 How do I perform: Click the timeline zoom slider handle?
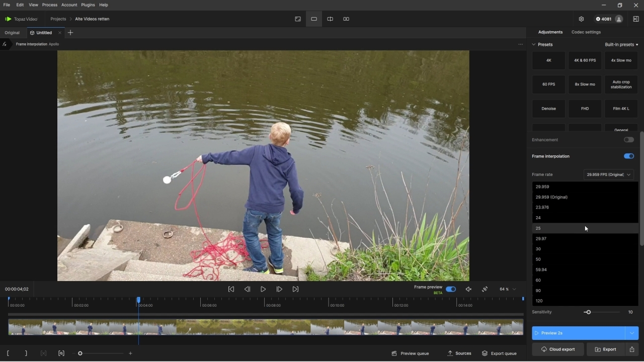tap(80, 353)
